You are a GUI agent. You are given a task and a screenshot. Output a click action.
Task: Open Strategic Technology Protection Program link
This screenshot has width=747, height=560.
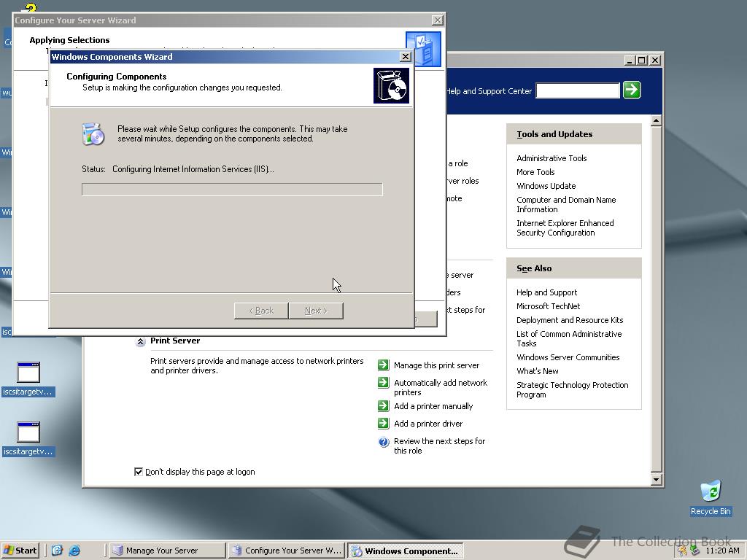(572, 389)
